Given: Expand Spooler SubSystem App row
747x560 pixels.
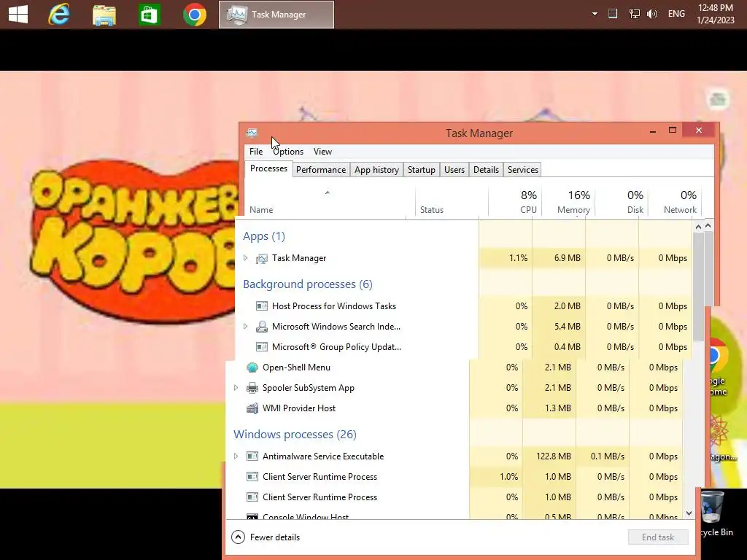Looking at the screenshot, I should (236, 388).
